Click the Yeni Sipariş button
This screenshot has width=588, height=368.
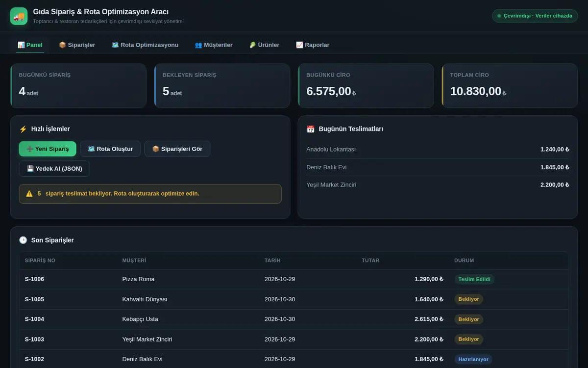click(x=48, y=149)
